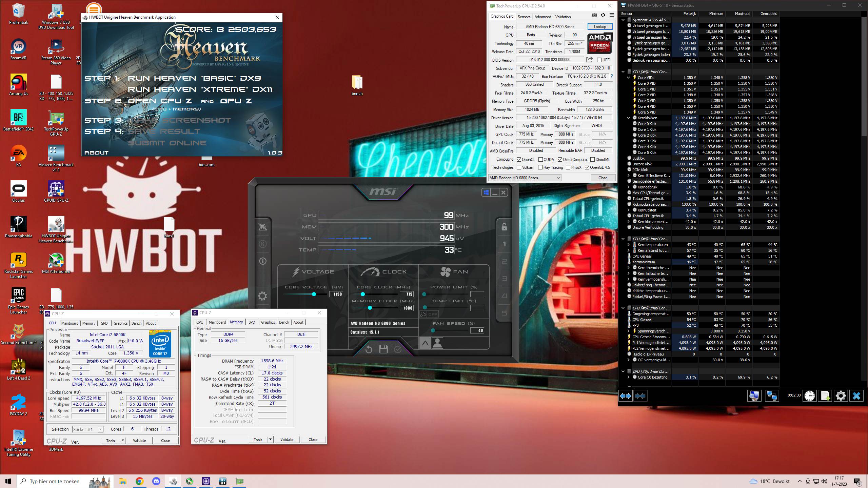Click HWiNFO clock reset timer icon
The image size is (868, 488).
[810, 396]
